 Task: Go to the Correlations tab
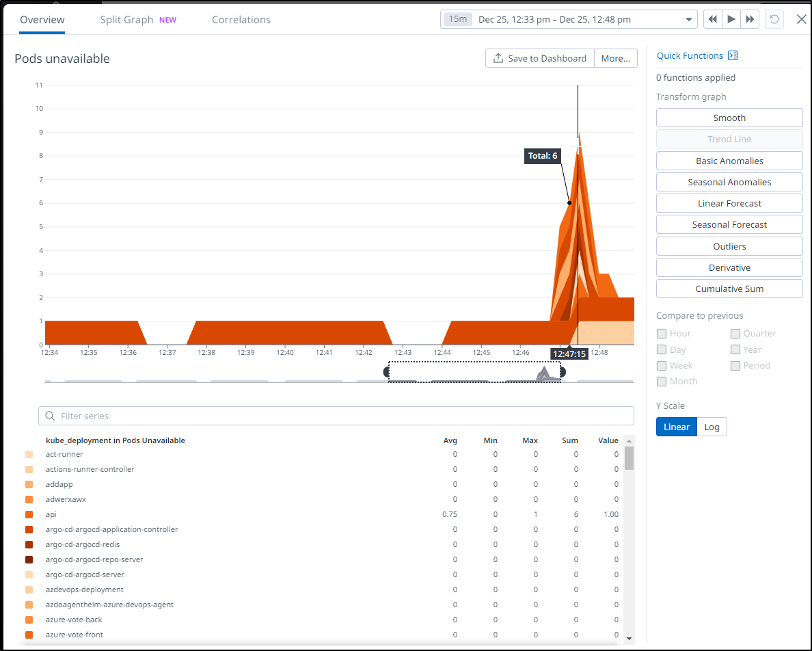pos(241,20)
